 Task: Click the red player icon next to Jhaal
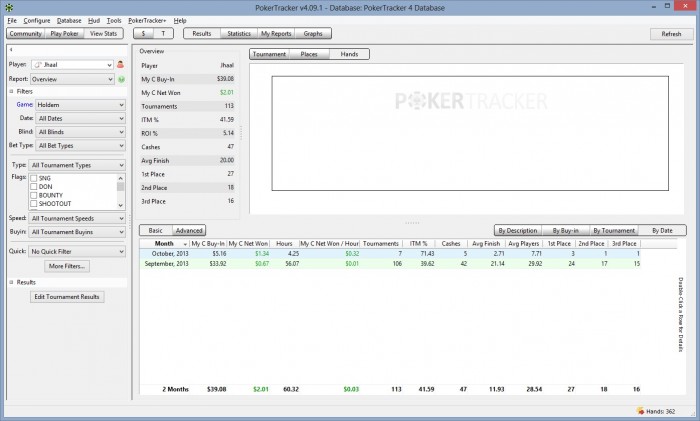pyautogui.click(x=120, y=65)
